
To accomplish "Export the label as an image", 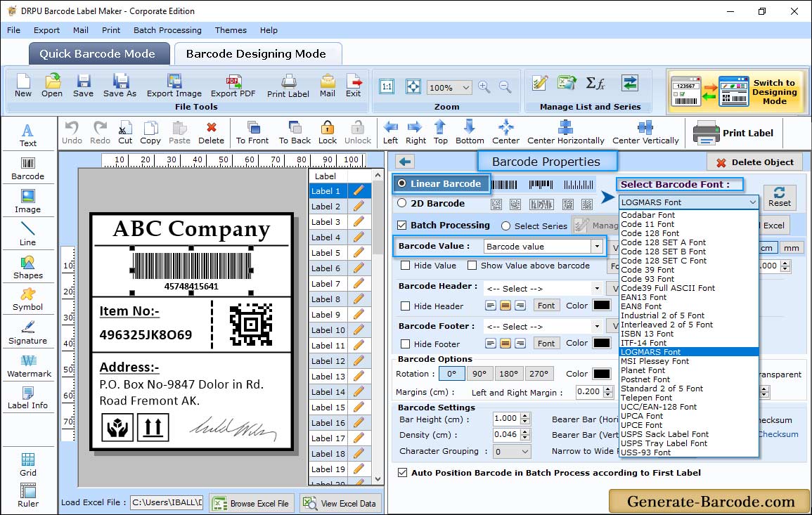I will 174,86.
